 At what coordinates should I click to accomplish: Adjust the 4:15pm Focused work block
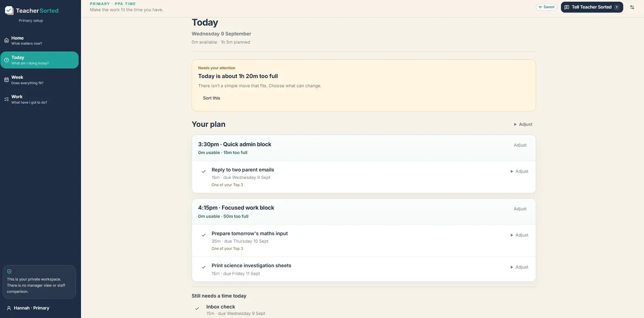(x=520, y=209)
